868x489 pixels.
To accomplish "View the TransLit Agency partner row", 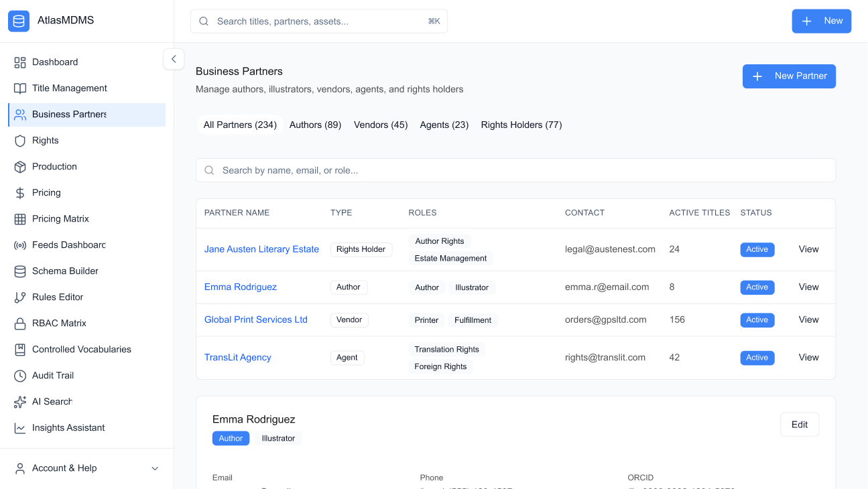I will coord(808,358).
